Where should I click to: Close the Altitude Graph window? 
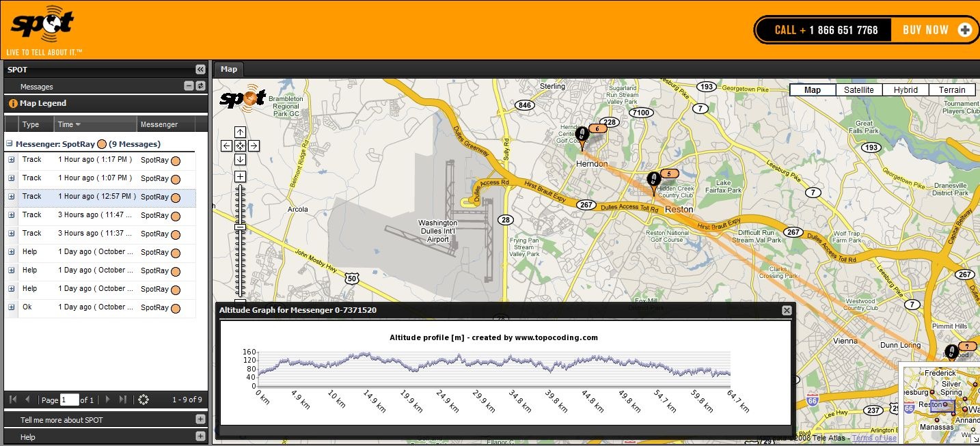point(787,310)
